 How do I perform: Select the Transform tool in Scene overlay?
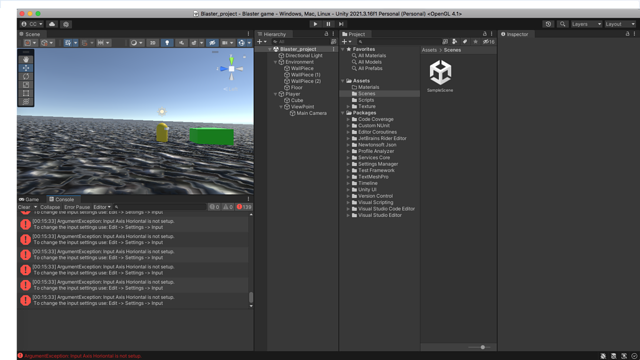26,102
